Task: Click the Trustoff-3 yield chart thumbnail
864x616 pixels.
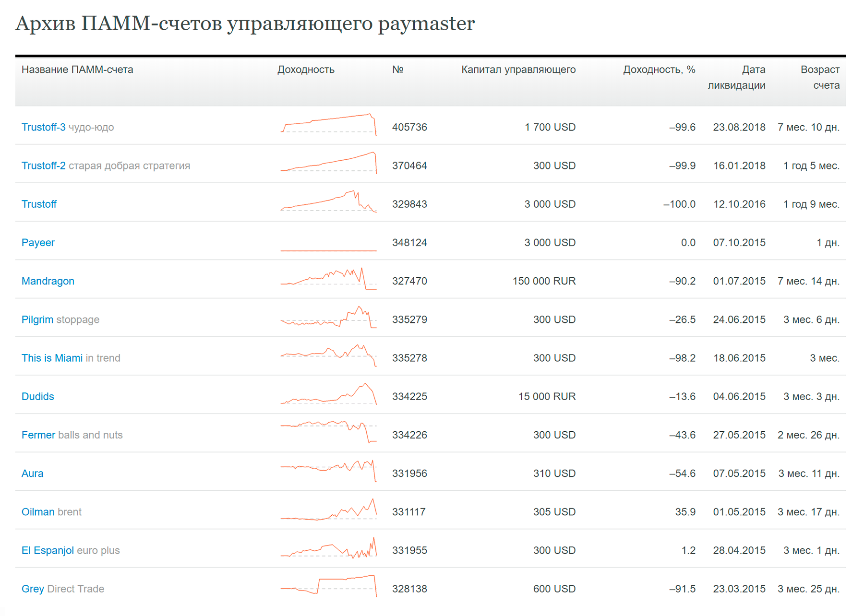Action: point(329,125)
